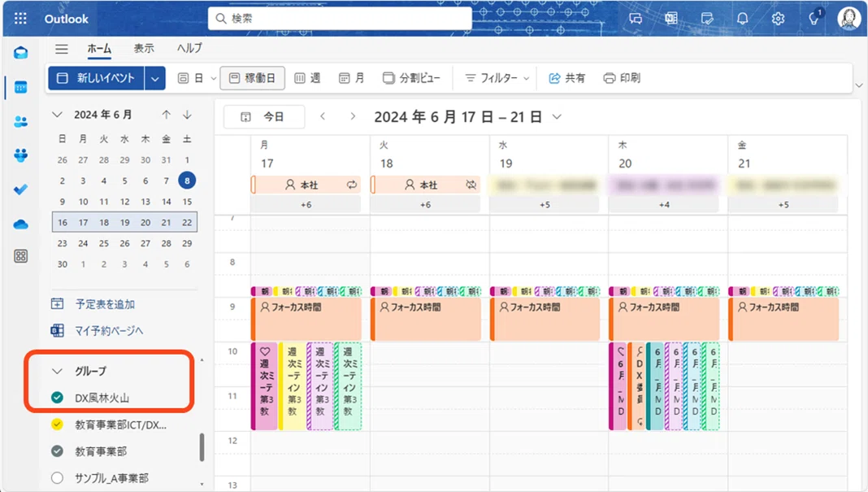This screenshot has height=492, width=868.
Task: Click in the 検索 search box
Action: point(340,18)
